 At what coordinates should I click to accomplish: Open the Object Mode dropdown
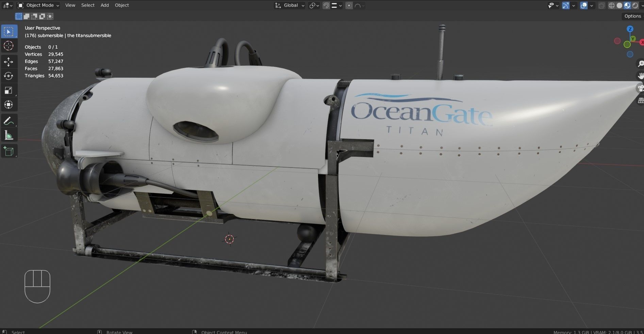point(38,5)
